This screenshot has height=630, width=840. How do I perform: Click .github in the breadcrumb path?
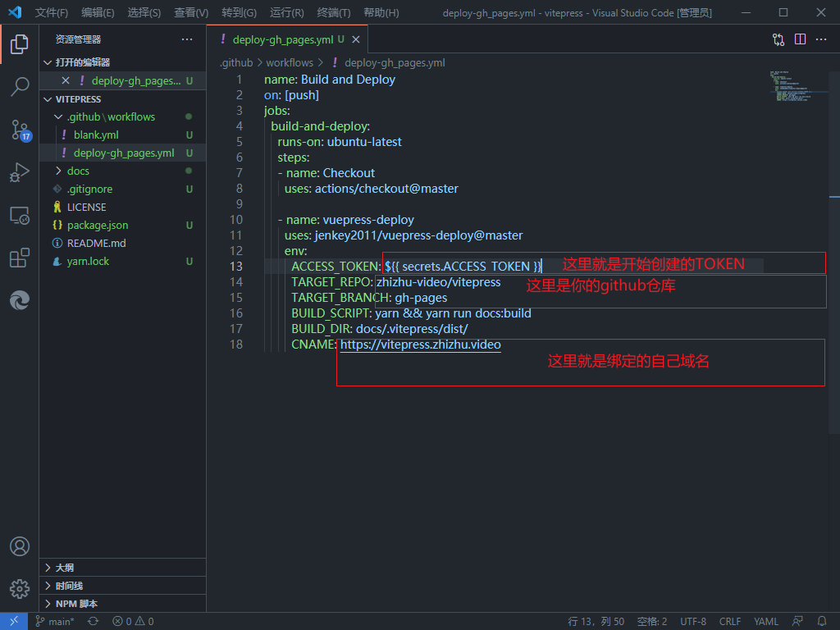236,62
